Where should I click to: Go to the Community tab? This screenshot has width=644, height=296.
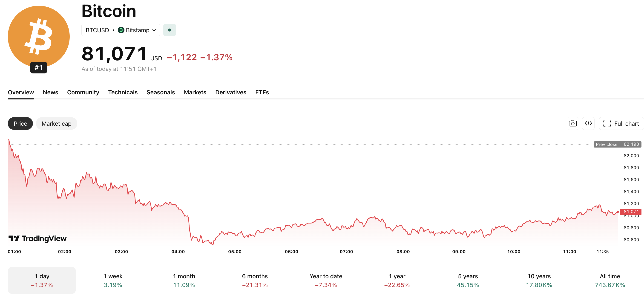coord(83,92)
